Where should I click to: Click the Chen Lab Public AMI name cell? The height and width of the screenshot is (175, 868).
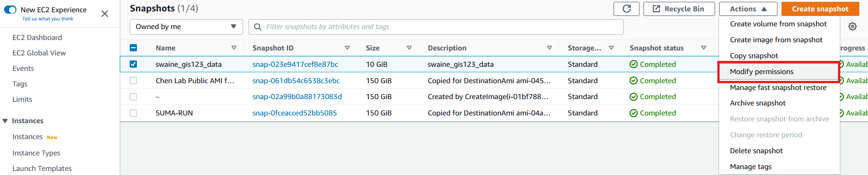pos(195,81)
